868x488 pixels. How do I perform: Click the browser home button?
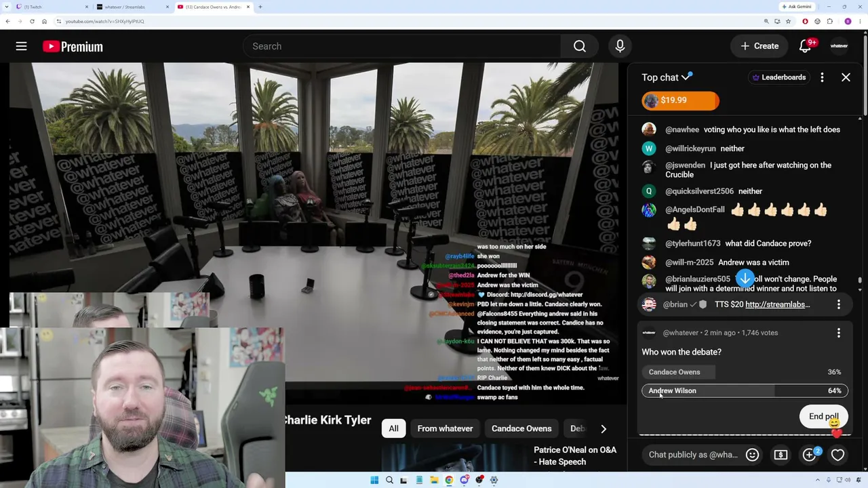(44, 21)
